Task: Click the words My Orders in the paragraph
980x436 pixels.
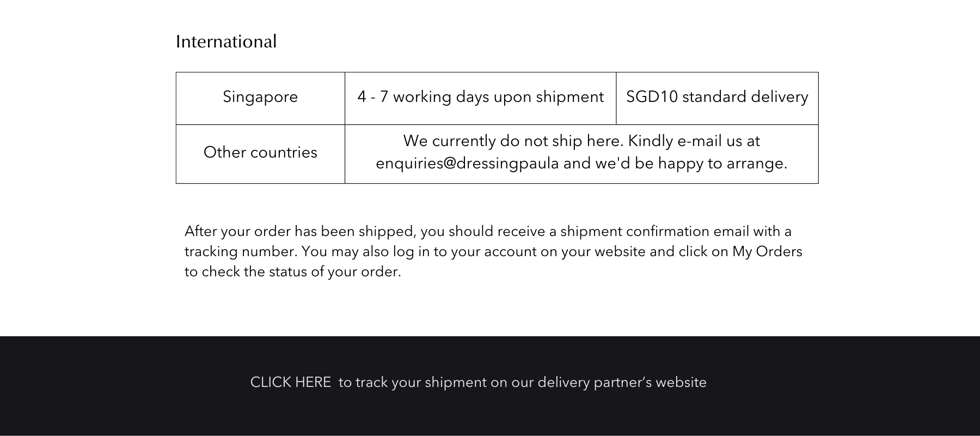Action: 767,252
